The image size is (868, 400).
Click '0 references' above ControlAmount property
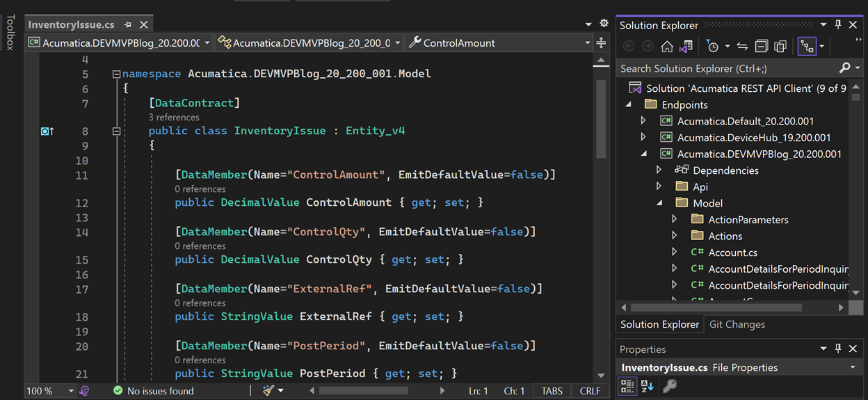pyautogui.click(x=200, y=189)
